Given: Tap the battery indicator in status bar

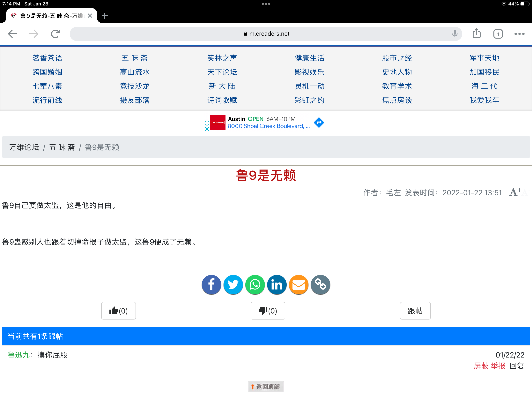Looking at the screenshot, I should pyautogui.click(x=525, y=4).
